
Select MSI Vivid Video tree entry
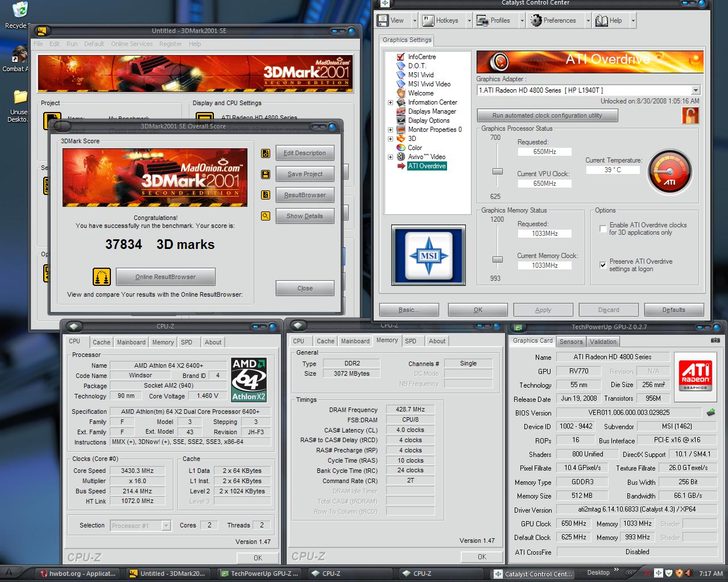429,84
